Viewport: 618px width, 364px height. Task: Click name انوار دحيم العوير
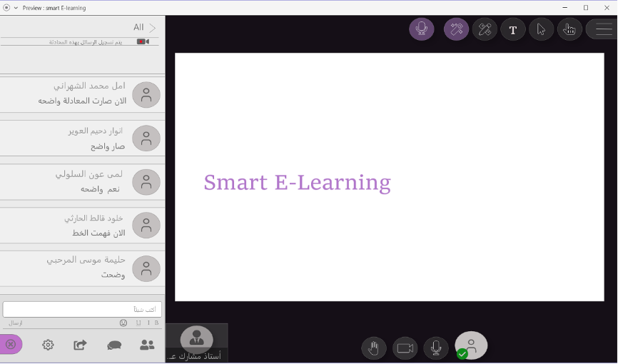[x=96, y=131]
